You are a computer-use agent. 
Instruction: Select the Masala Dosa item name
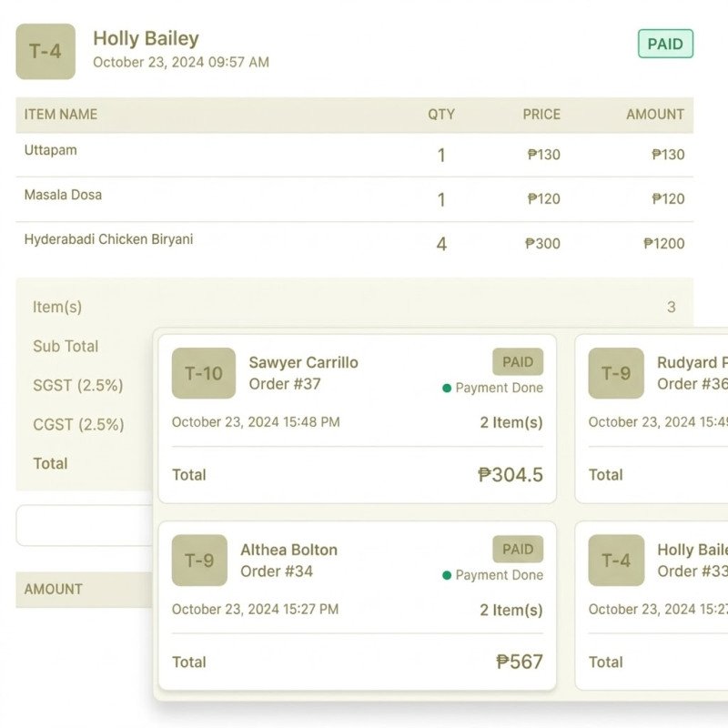coord(63,195)
